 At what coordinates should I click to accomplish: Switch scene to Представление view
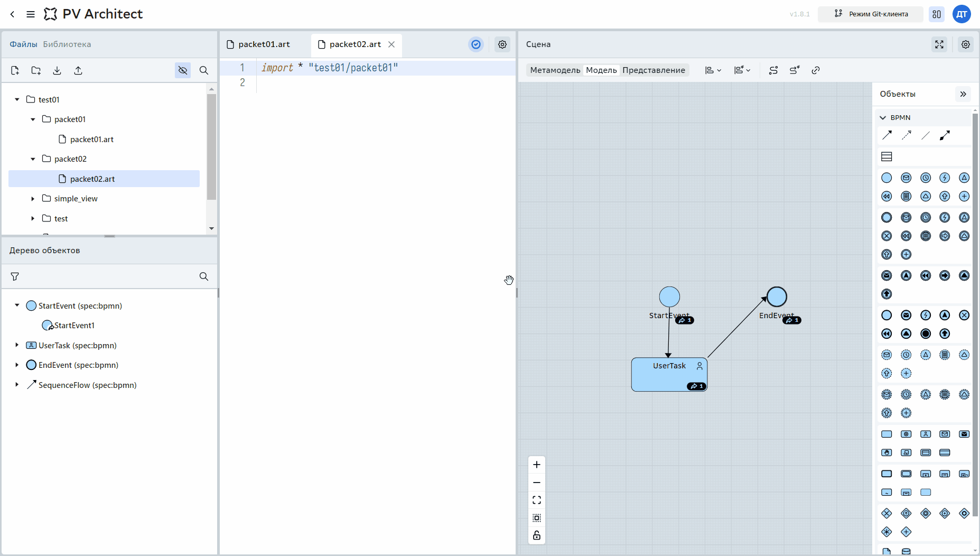click(x=654, y=70)
